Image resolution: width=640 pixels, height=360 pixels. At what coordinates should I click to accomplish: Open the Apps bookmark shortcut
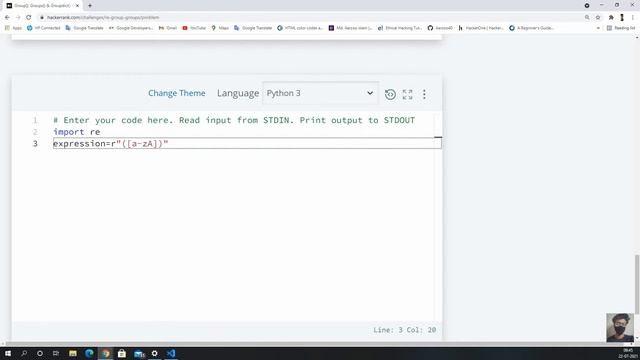coord(13,28)
